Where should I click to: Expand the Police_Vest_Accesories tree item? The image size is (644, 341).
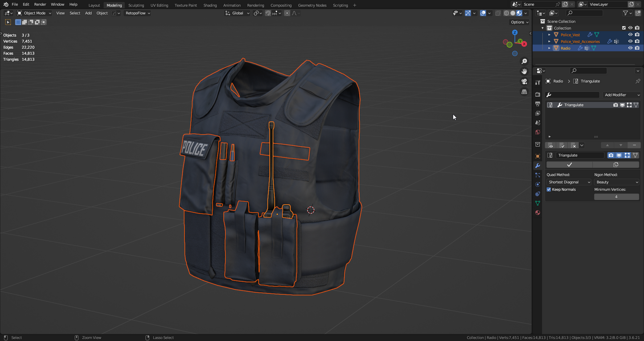click(x=550, y=41)
